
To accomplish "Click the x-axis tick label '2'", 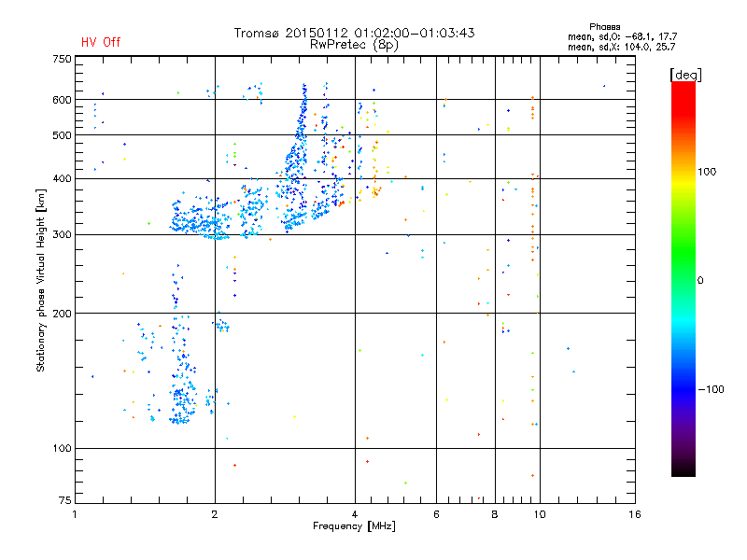I will (x=215, y=515).
